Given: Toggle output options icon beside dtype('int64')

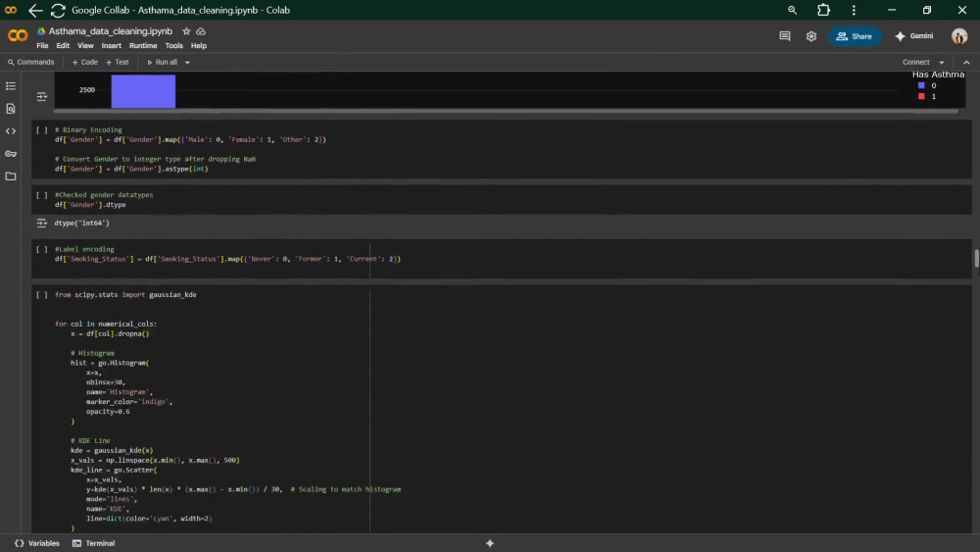Looking at the screenshot, I should pos(42,223).
